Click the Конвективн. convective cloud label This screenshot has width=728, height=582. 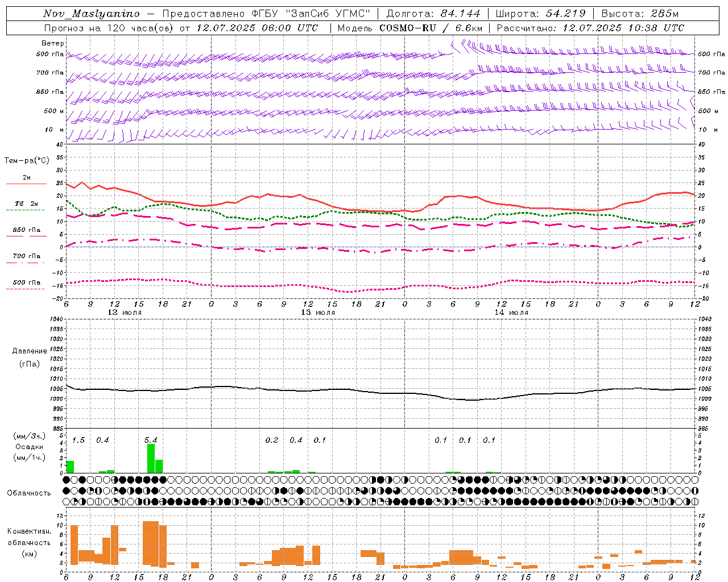click(29, 531)
